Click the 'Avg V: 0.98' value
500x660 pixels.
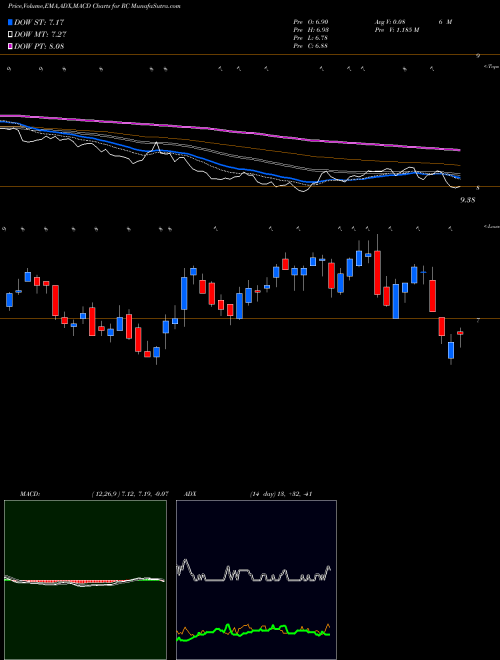point(389,22)
